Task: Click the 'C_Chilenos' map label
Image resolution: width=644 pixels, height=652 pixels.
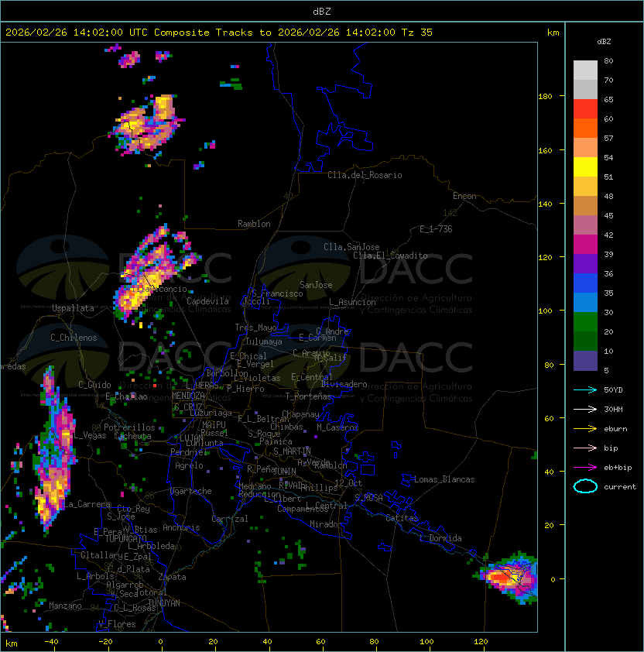Action: point(74,338)
